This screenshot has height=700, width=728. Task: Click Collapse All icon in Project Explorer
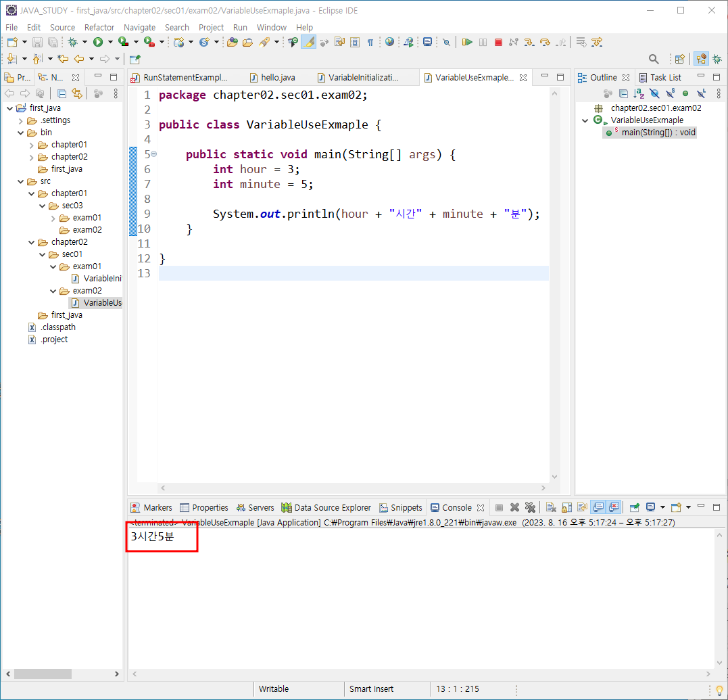point(62,94)
